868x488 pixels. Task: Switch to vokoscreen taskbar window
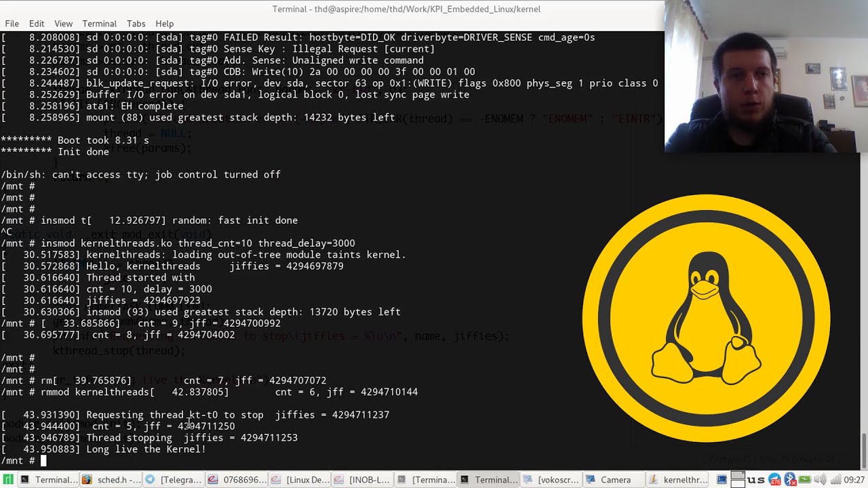pos(552,480)
